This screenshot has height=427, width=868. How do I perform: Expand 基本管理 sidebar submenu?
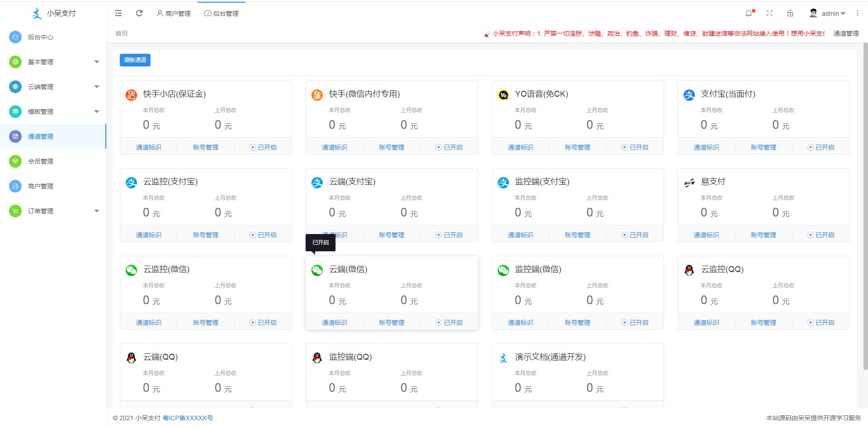[x=53, y=62]
